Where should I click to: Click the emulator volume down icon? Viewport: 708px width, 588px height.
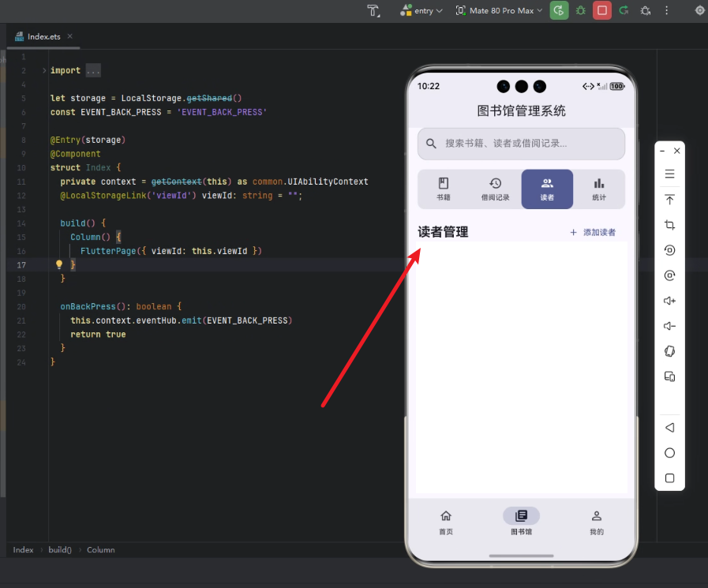[669, 326]
